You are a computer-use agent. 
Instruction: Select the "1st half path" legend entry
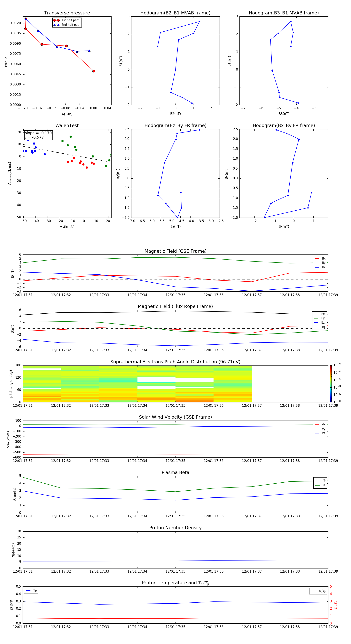[x=67, y=20]
